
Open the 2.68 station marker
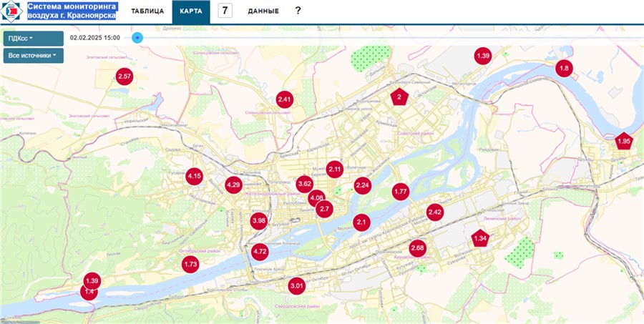click(417, 248)
